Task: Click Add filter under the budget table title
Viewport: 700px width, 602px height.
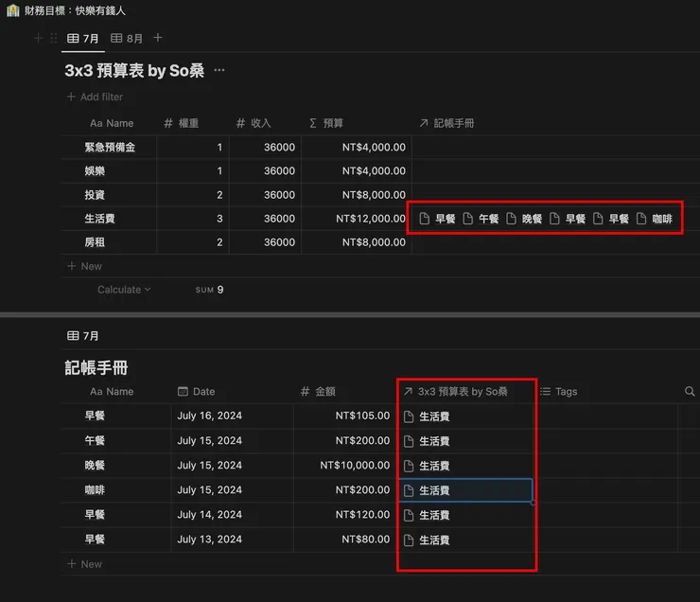Action: 95,97
